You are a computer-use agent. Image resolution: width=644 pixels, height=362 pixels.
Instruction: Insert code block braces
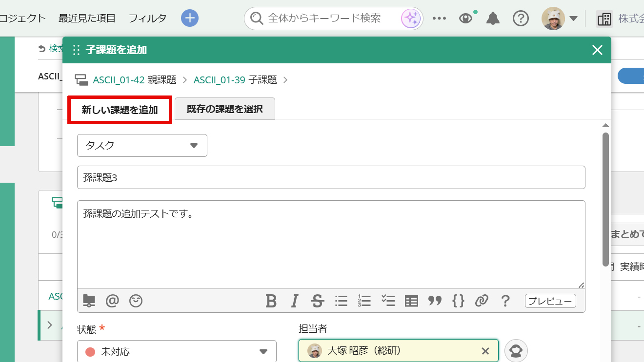[x=458, y=301]
